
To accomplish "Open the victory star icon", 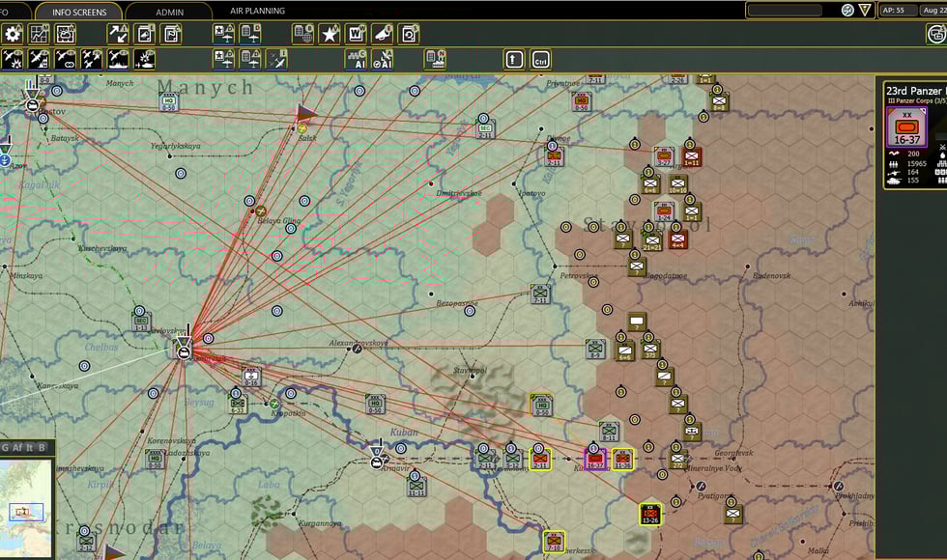I will coord(330,34).
